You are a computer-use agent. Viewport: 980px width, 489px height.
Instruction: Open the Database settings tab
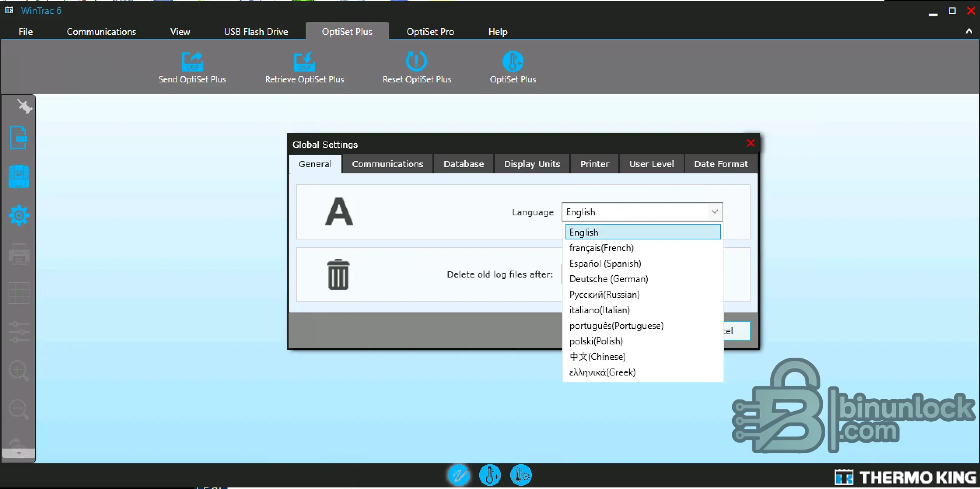(x=464, y=164)
